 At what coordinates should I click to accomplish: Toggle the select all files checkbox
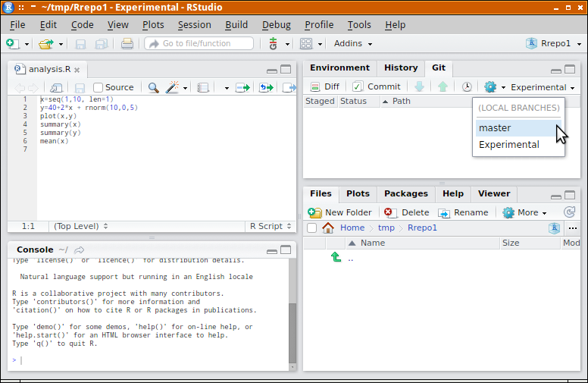pyautogui.click(x=311, y=228)
